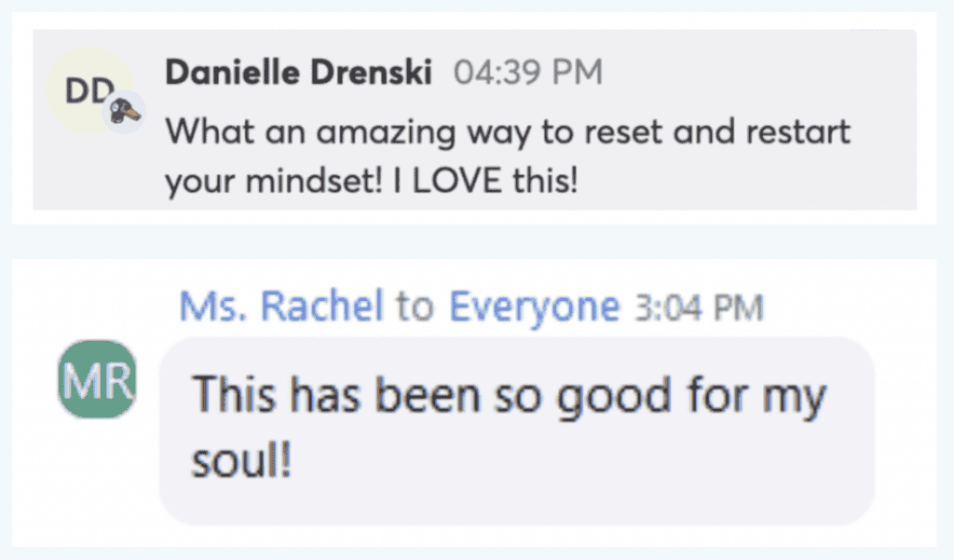Click the word "soul!" in Ms. Rachel's bubble

tap(243, 460)
